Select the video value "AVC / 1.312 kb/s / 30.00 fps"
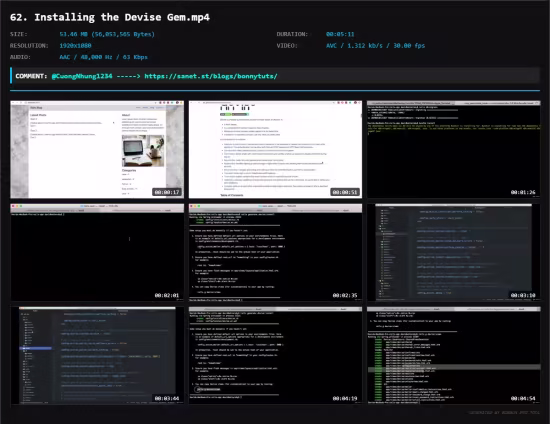 (375, 46)
